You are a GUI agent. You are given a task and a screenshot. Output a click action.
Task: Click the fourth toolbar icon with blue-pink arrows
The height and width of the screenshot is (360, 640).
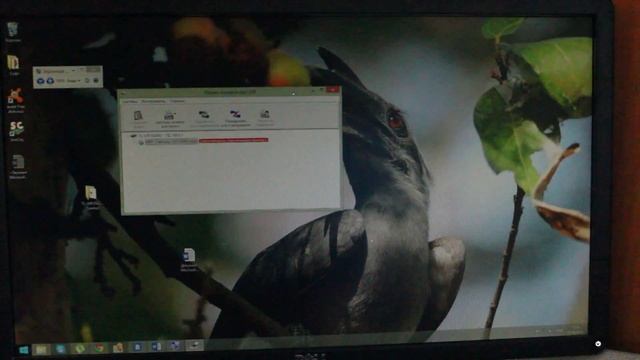point(235,118)
